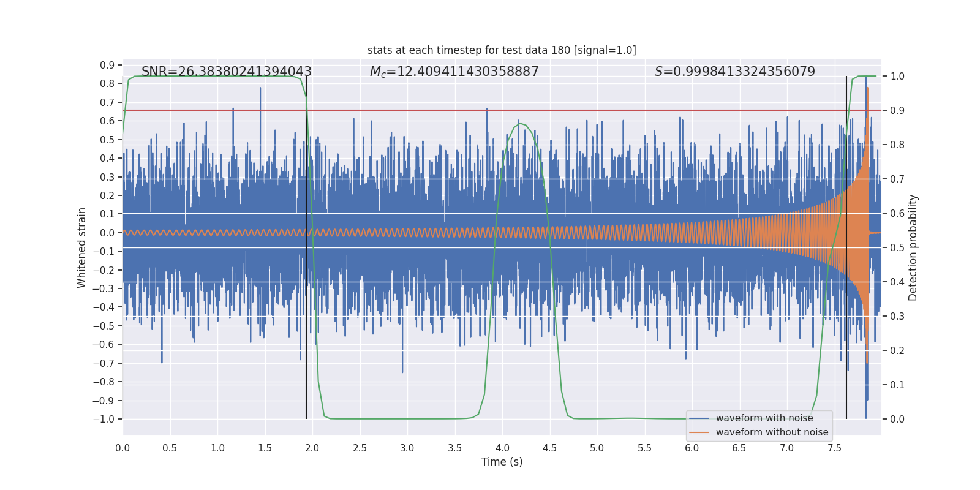Click the SNR value annotation
This screenshot has height=490, width=980.
coord(227,72)
